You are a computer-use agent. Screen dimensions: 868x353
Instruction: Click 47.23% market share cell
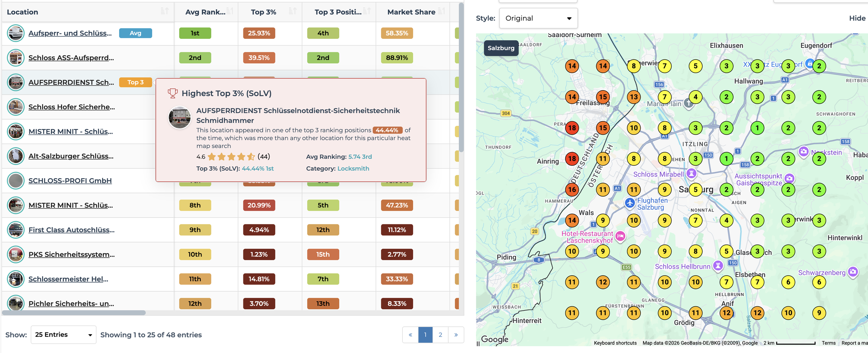[397, 205]
